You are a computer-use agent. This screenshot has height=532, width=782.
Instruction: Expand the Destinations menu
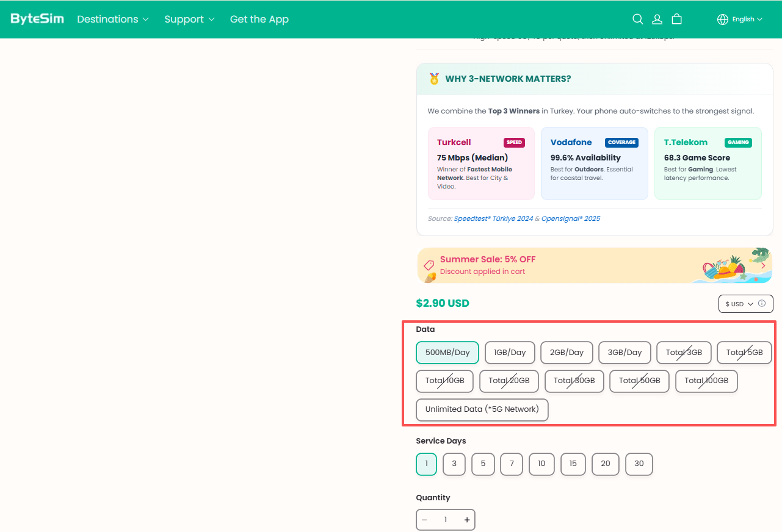coord(113,19)
